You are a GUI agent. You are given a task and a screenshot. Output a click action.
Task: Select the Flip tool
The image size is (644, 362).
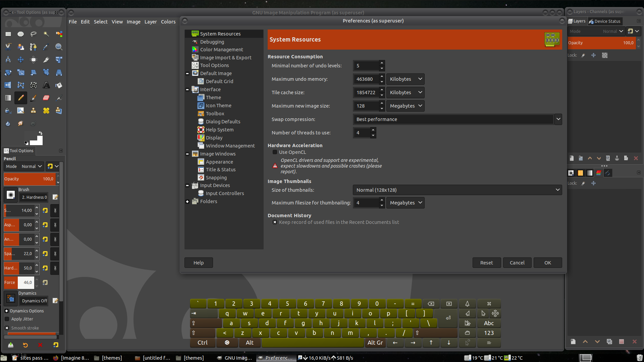(x=8, y=85)
